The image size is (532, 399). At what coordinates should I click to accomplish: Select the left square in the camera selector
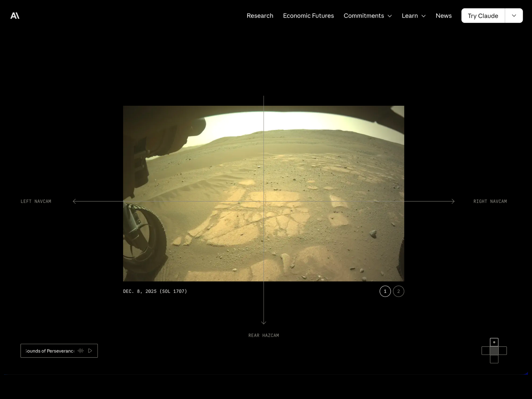point(486,351)
